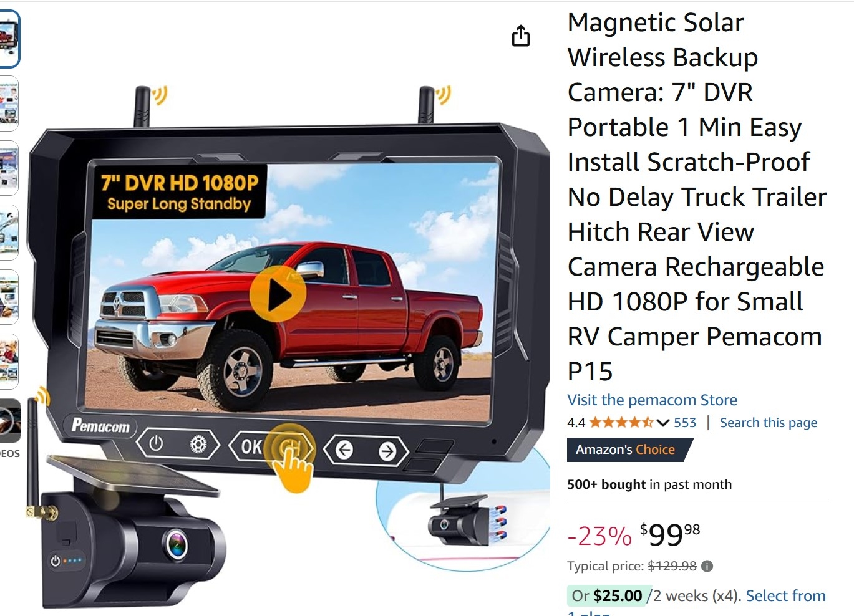
Task: Select the third product thumbnail
Action: 9,168
